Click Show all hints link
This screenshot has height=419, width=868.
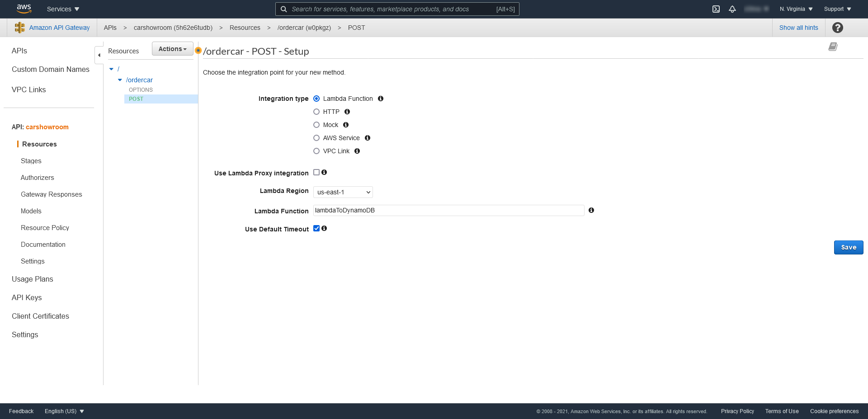pos(798,28)
